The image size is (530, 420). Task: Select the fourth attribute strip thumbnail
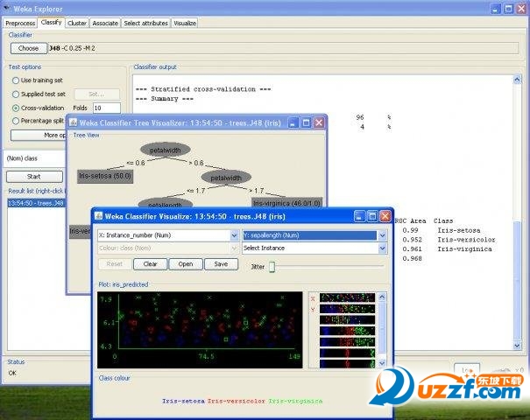pos(347,331)
